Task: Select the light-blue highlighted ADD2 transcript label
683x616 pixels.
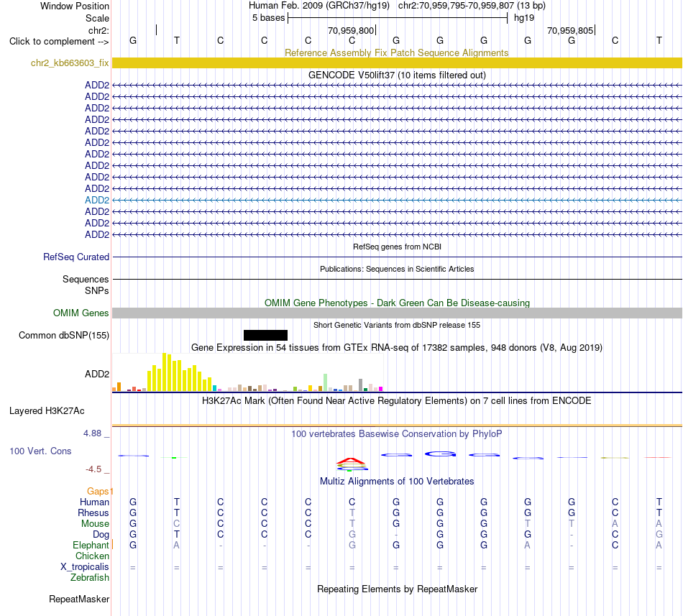Action: click(x=97, y=200)
